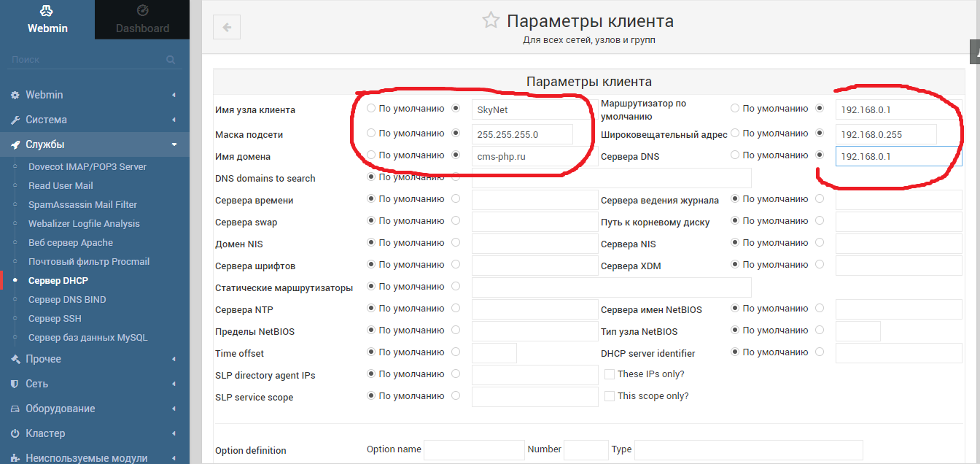
Task: Click the Dashboard gauge icon
Action: [x=142, y=10]
